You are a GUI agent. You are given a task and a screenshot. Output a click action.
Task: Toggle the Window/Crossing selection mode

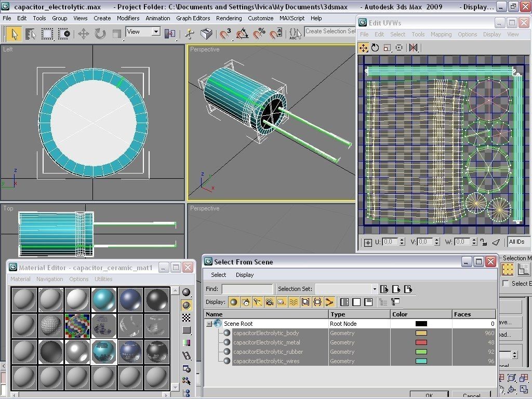(x=64, y=34)
